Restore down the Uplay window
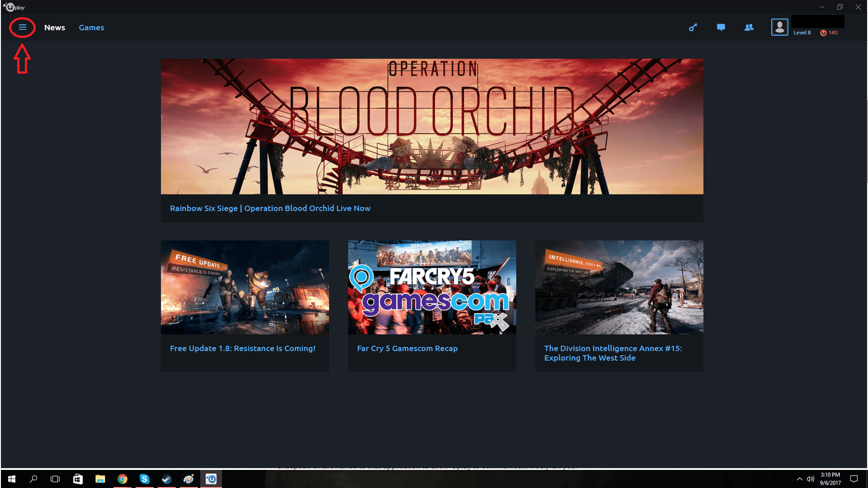The width and height of the screenshot is (868, 488). (x=840, y=7)
